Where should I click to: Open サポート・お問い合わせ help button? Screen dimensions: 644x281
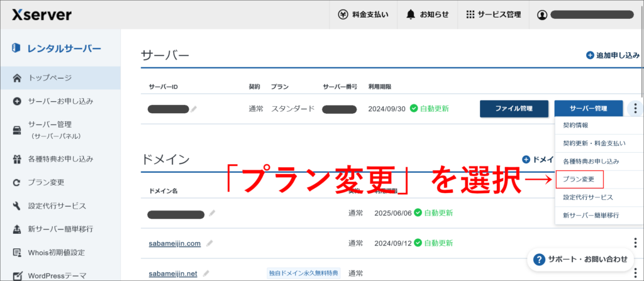pyautogui.click(x=580, y=259)
